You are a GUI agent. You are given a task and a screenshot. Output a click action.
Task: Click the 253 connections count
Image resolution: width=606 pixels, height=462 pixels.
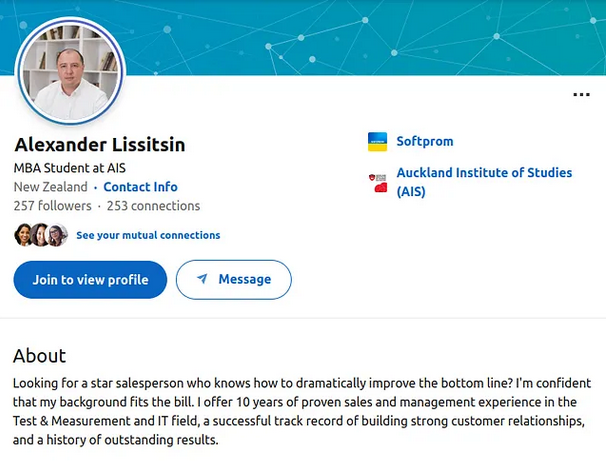[153, 206]
